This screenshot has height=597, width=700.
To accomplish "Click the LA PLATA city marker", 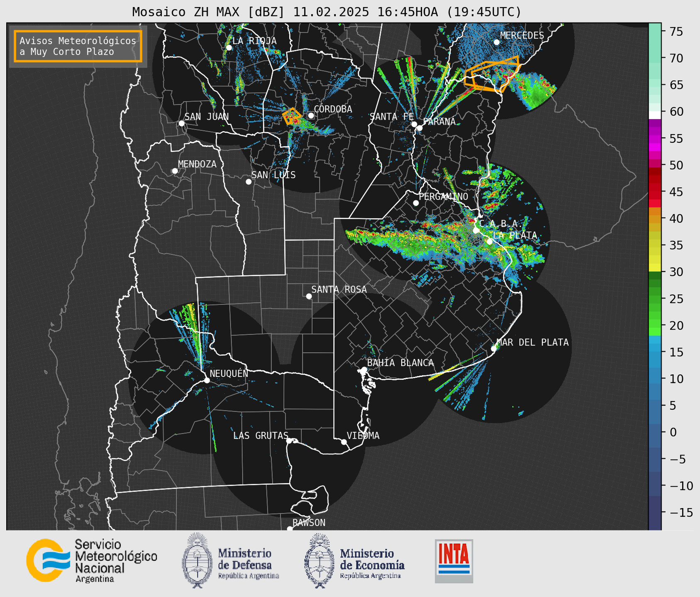I will click(490, 242).
